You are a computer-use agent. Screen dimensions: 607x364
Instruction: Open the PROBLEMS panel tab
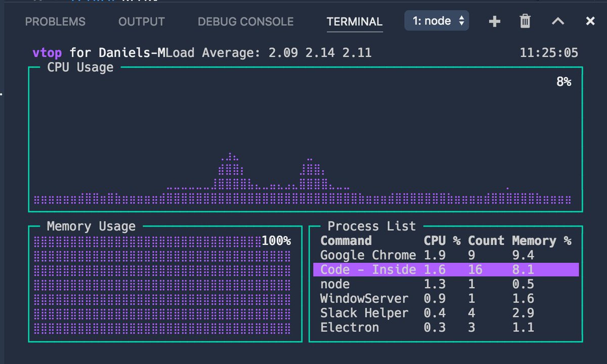pyautogui.click(x=55, y=22)
